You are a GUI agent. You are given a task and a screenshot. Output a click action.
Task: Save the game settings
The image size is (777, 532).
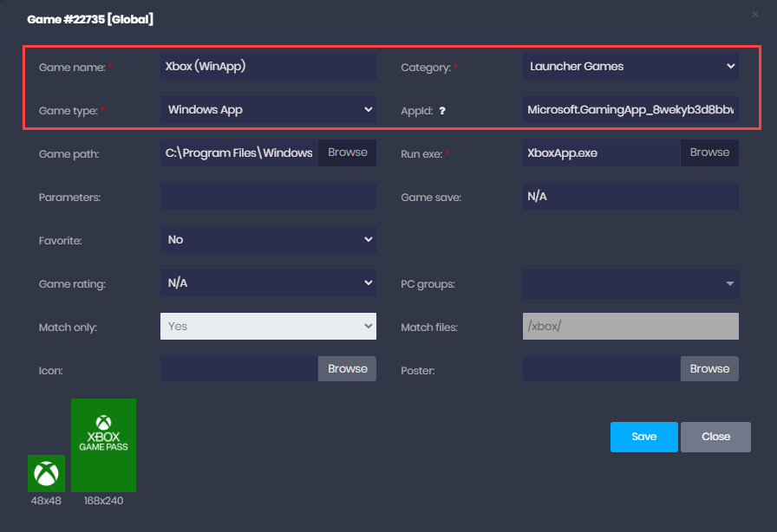click(x=643, y=437)
